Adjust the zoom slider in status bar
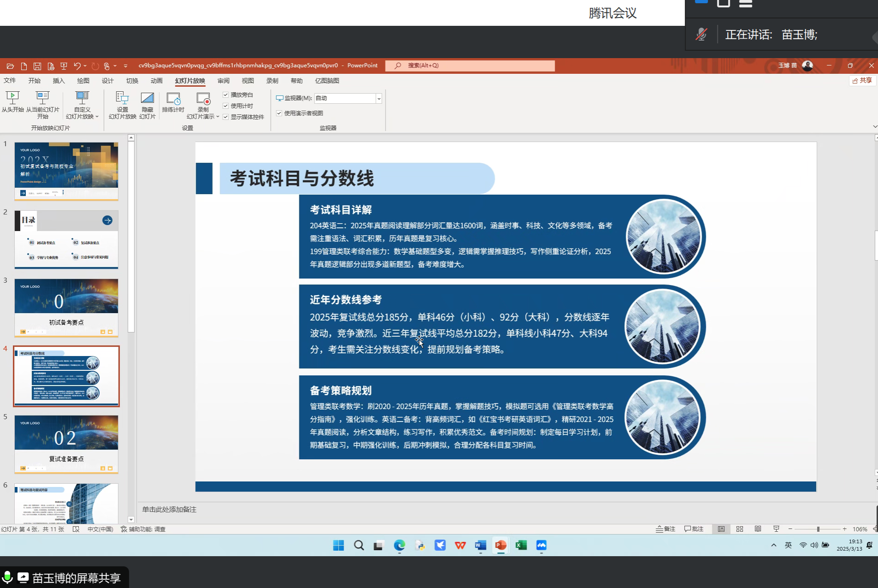Viewport: 878px width, 588px height. tap(818, 529)
